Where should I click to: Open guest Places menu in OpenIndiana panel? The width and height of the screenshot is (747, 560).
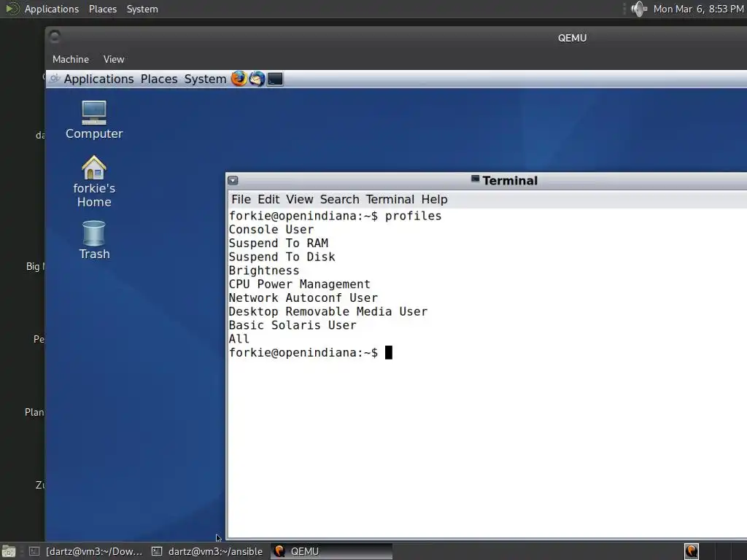coord(158,79)
